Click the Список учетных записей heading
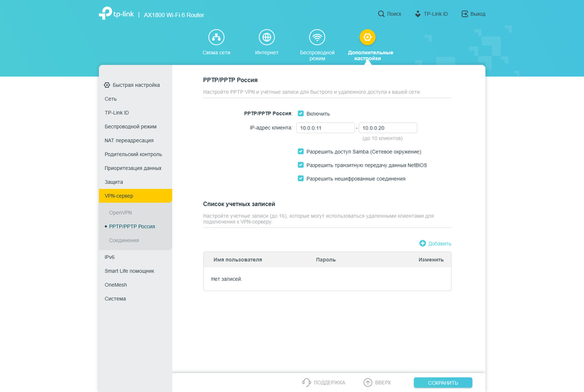The height and width of the screenshot is (392, 584). 239,204
